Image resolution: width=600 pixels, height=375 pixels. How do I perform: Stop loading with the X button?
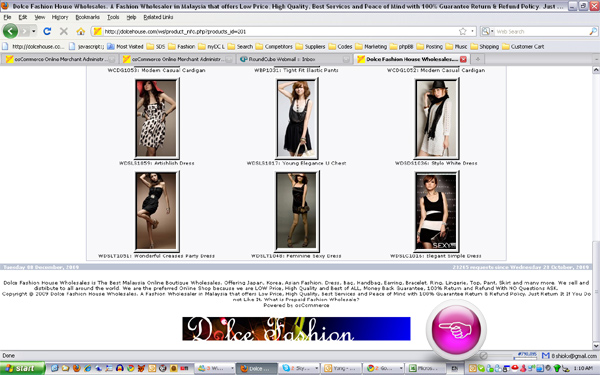pyautogui.click(x=64, y=31)
